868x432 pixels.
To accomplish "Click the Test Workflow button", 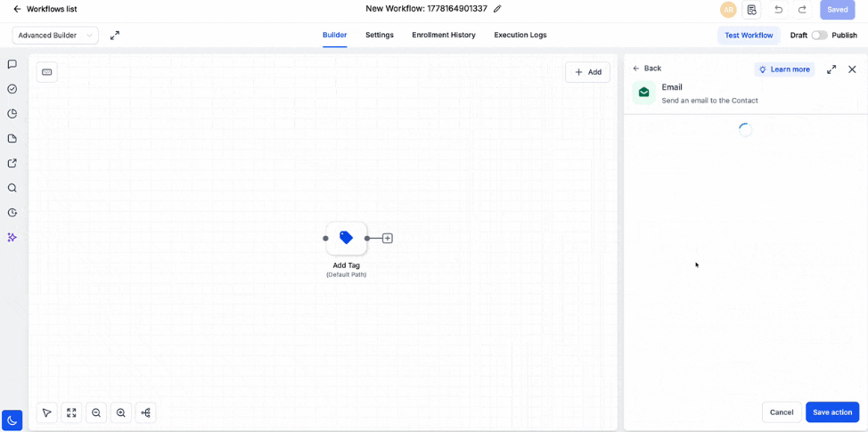I will (749, 36).
